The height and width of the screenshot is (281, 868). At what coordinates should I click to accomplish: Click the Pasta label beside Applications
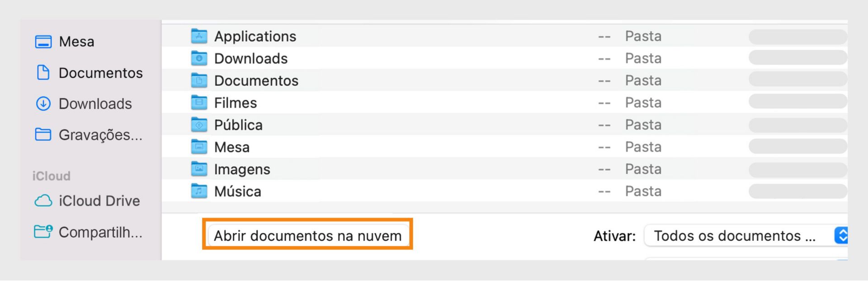click(x=644, y=36)
